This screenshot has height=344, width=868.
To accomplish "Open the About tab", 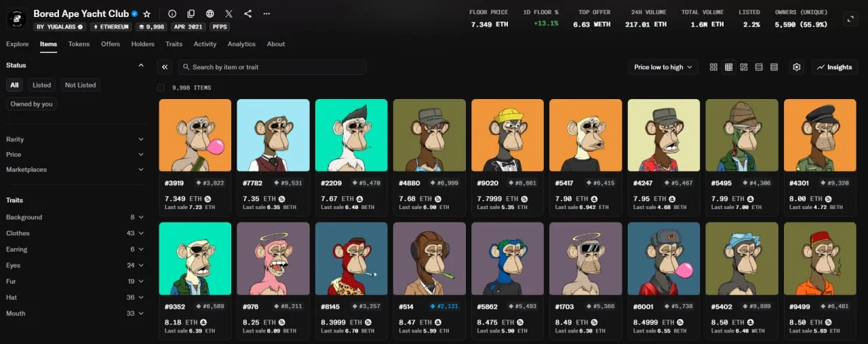I will click(276, 44).
